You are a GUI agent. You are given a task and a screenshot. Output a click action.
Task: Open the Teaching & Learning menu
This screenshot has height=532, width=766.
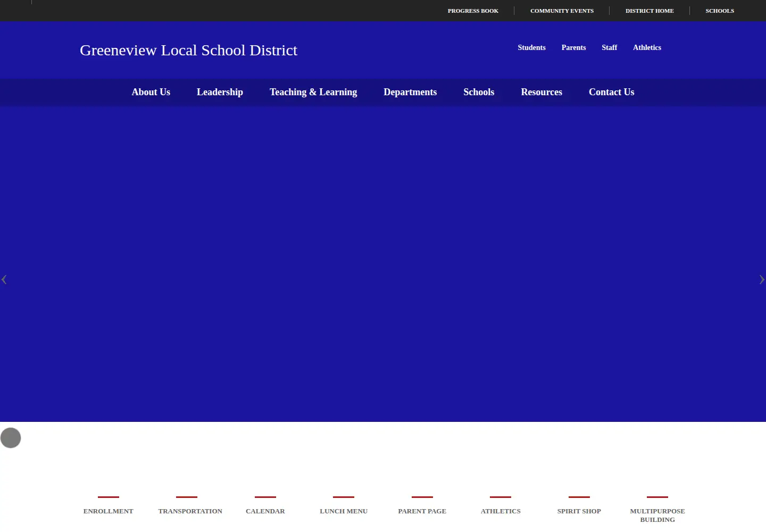[313, 92]
